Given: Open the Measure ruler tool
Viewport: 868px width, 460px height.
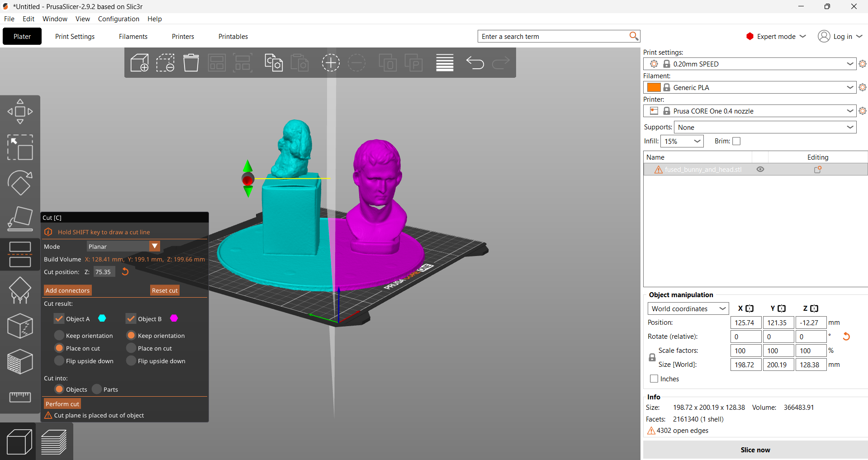Looking at the screenshot, I should (x=20, y=397).
